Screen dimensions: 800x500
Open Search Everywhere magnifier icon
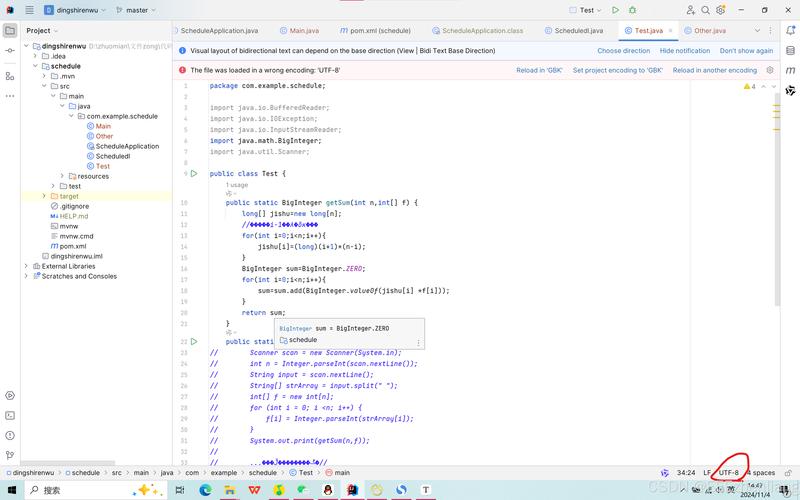point(705,10)
